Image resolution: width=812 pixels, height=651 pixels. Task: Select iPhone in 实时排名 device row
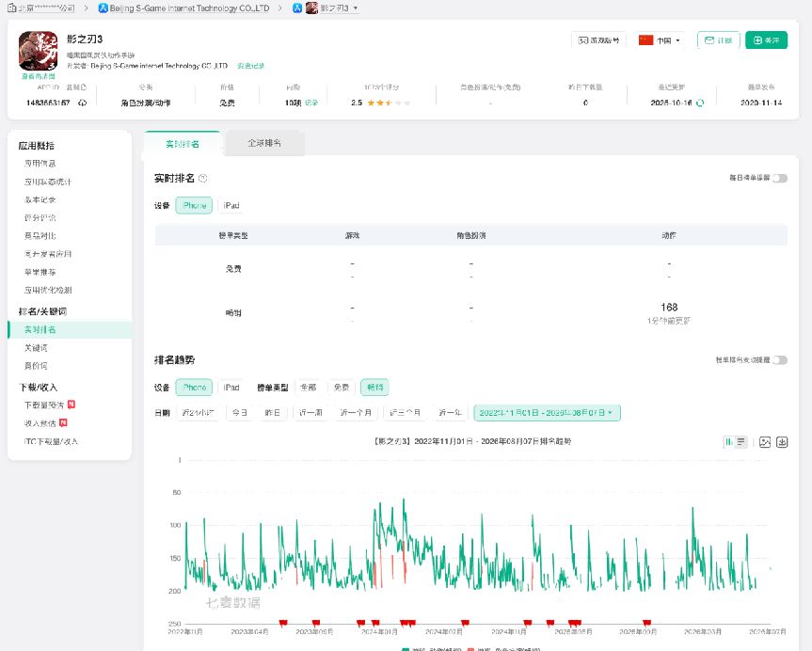[194, 206]
